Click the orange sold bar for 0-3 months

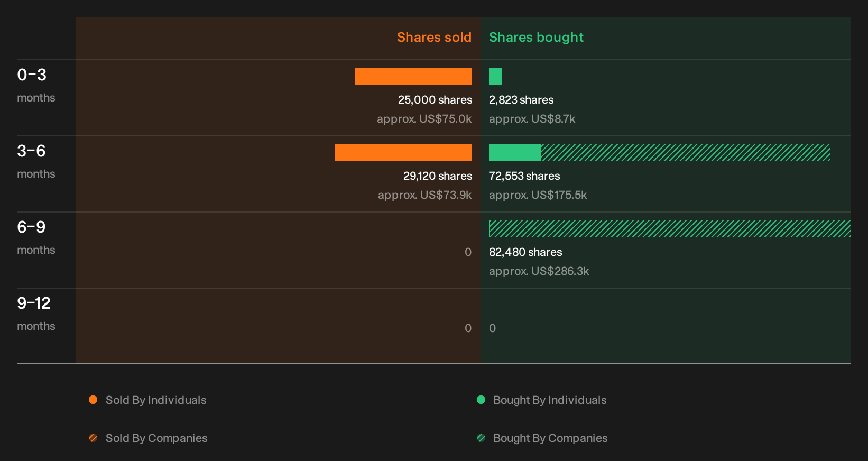(x=413, y=76)
